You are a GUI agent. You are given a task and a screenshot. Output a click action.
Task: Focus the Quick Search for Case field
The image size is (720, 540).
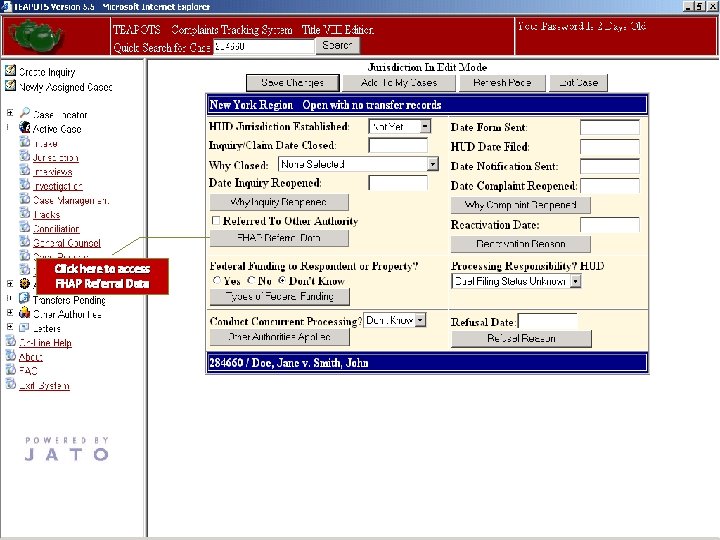(x=264, y=46)
